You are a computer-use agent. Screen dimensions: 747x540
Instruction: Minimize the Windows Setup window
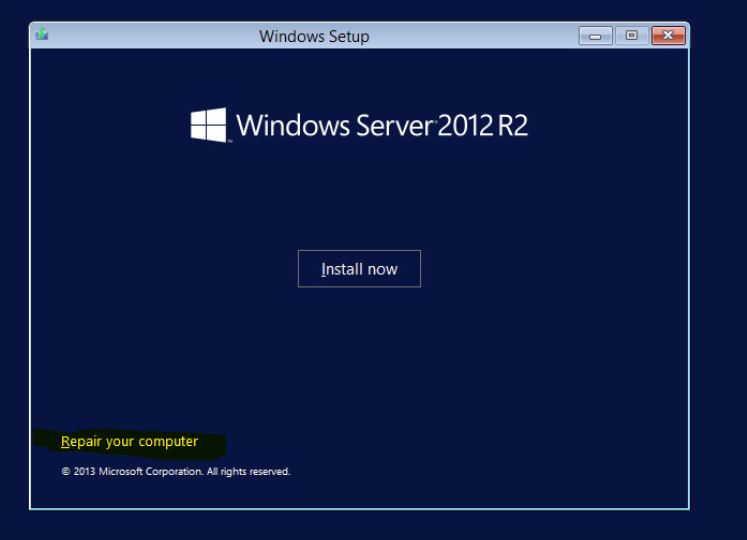(596, 36)
